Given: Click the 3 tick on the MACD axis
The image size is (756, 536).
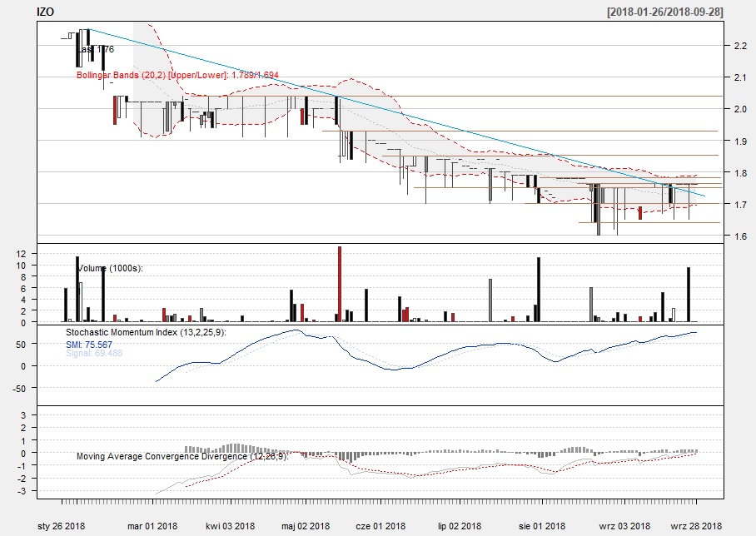Looking at the screenshot, I should point(22,415).
